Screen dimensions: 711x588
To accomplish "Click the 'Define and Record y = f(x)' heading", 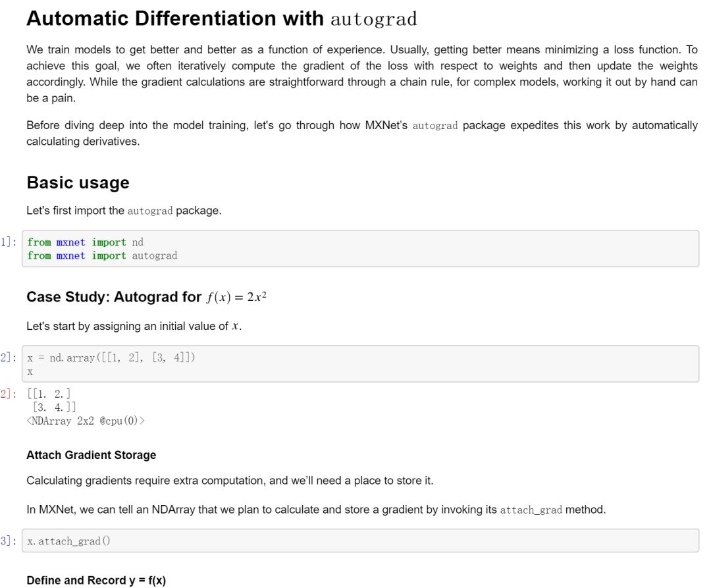I will pyautogui.click(x=96, y=580).
